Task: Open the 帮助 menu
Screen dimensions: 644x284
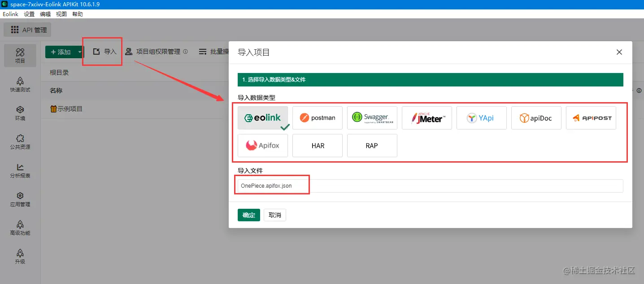Action: (78, 14)
